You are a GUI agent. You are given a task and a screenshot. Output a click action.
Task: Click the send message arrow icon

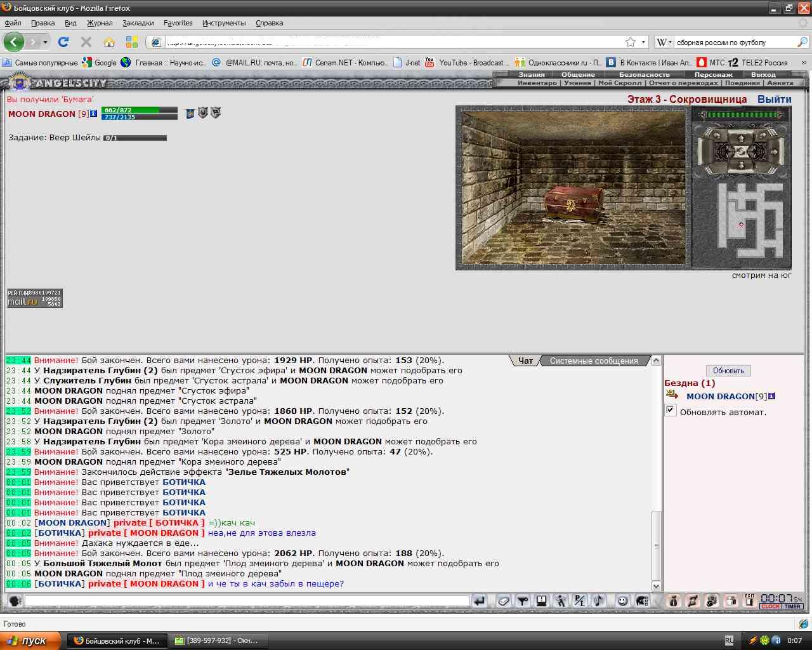(480, 600)
